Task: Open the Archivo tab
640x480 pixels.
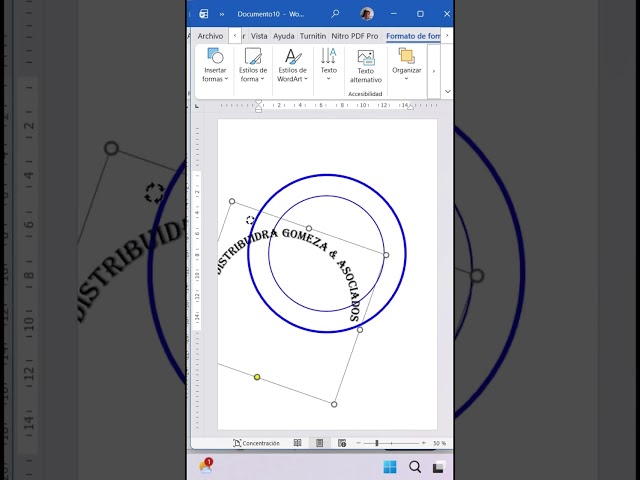Action: point(210,36)
